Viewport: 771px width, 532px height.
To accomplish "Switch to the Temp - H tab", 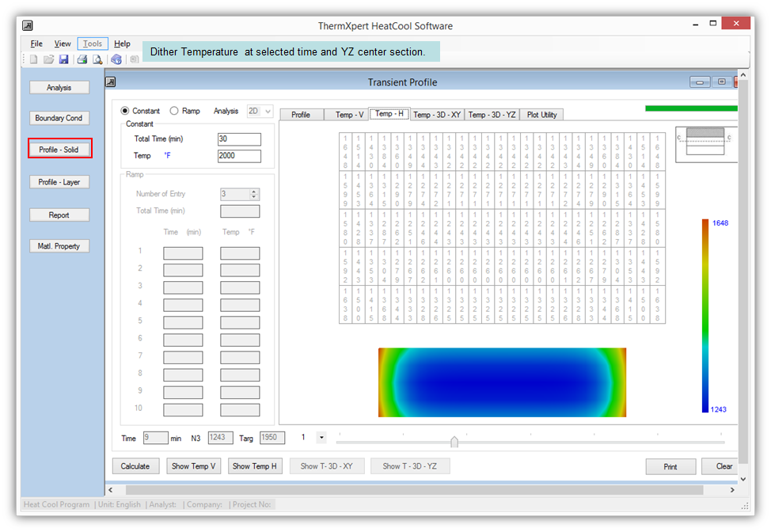I will 389,113.
